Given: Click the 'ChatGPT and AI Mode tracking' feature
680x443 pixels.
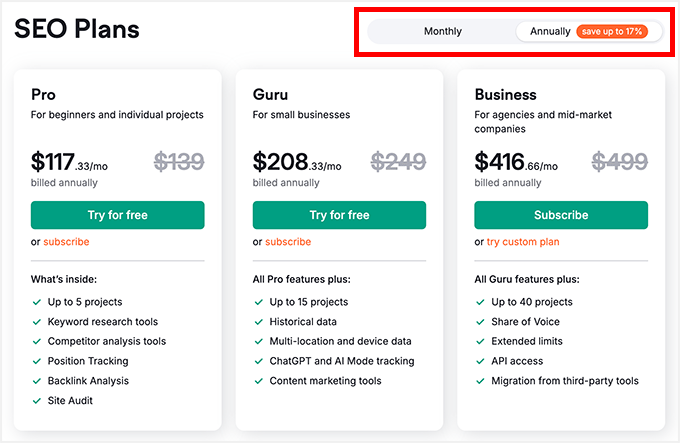Looking at the screenshot, I should (x=341, y=361).
